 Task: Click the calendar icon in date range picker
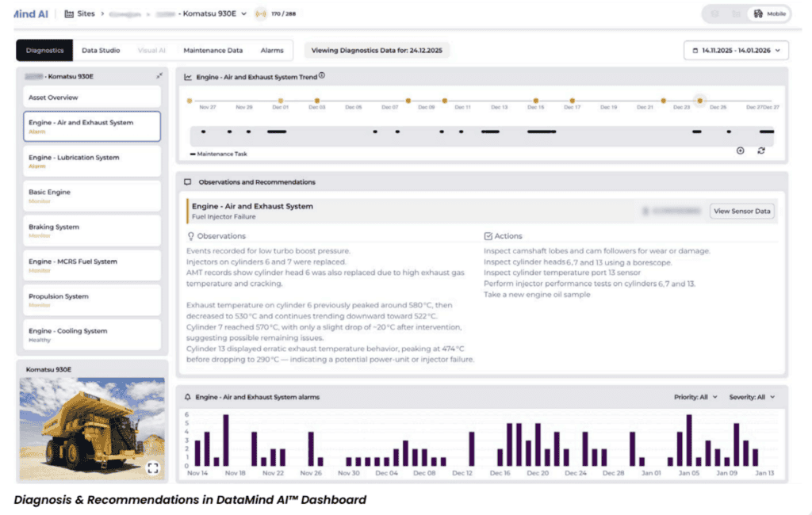[x=695, y=51]
